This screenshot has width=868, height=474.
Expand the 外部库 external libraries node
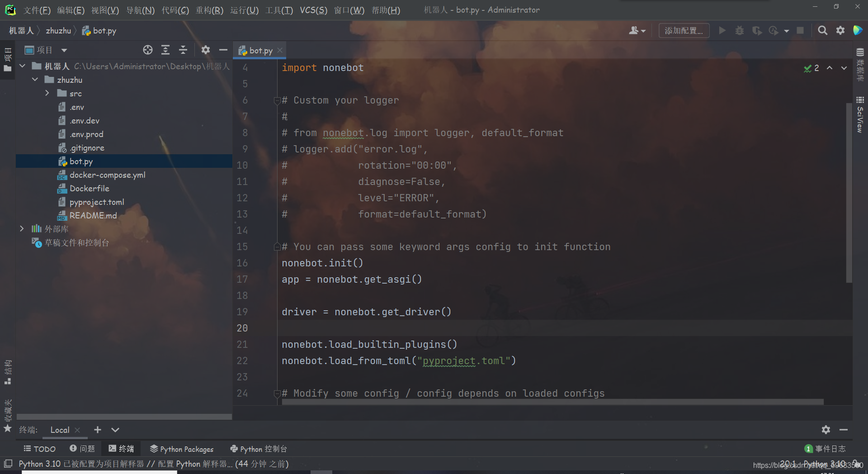[22, 229]
